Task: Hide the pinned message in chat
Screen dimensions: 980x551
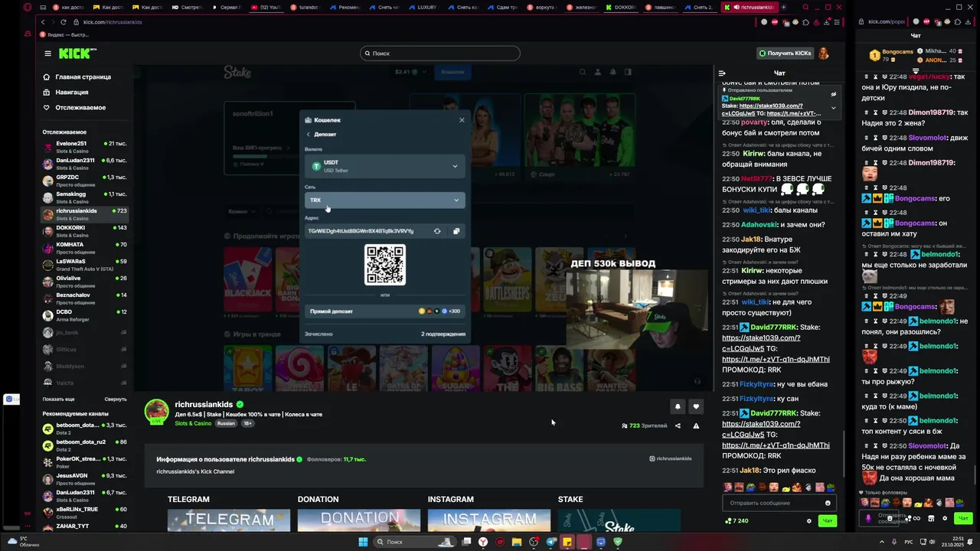Action: pyautogui.click(x=834, y=95)
